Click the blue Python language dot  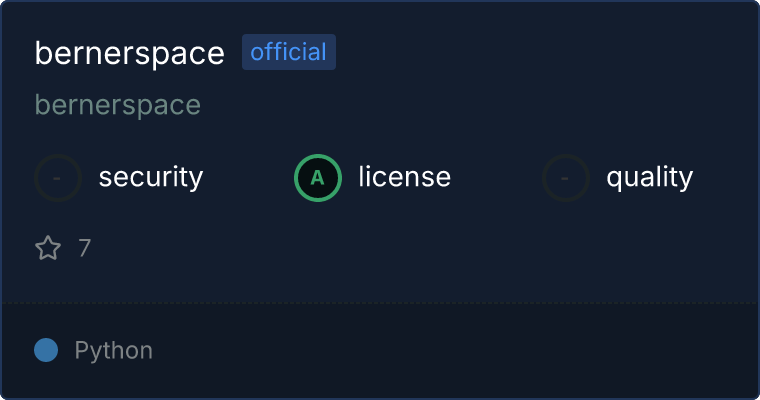coord(46,350)
